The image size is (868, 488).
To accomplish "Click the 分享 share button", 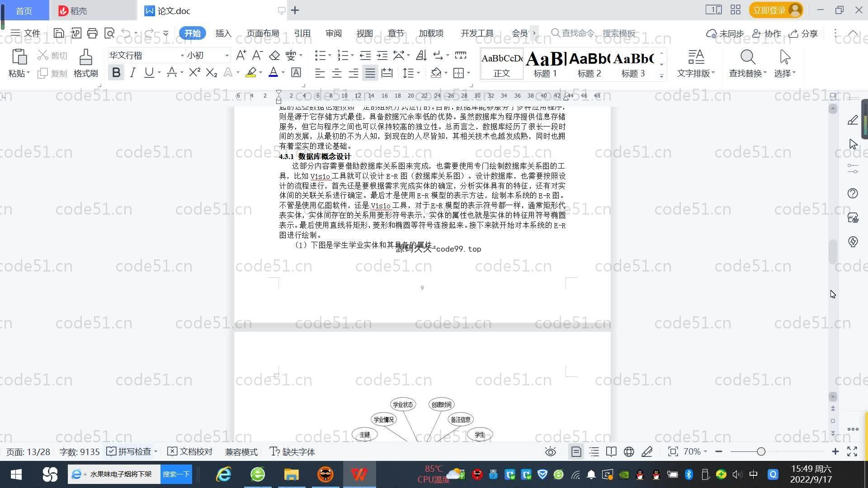I will point(803,33).
